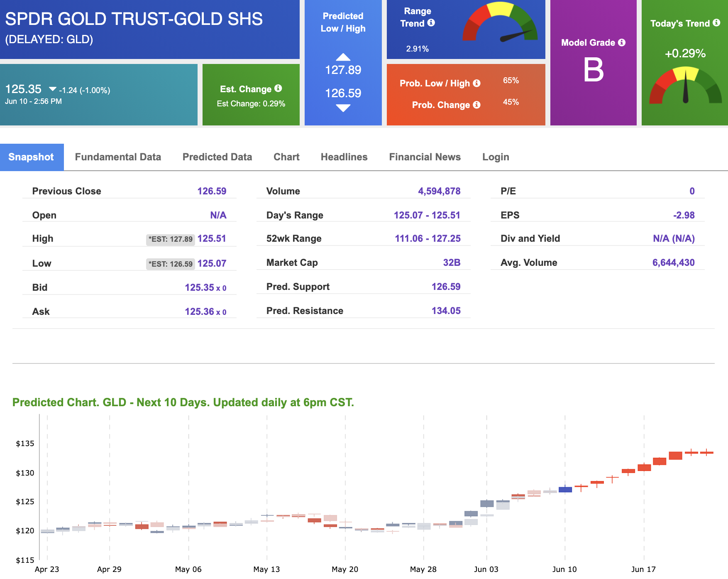Click the Jun 03 chart axis label

(486, 569)
